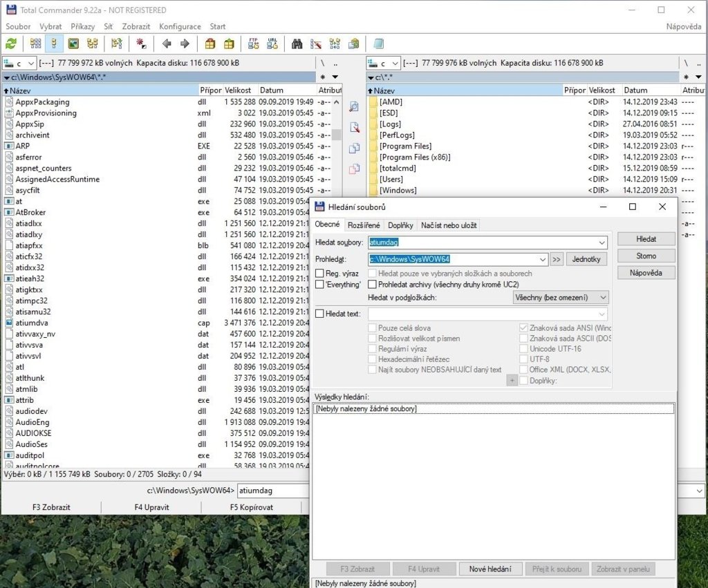Open the FTP connect toolbar icon
This screenshot has width=708, height=588.
[x=253, y=44]
